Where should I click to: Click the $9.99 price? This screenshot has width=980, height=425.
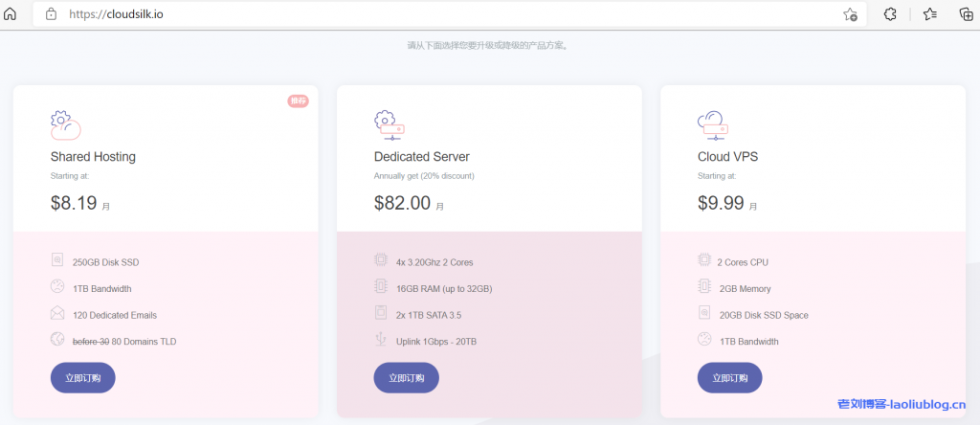[x=721, y=203]
